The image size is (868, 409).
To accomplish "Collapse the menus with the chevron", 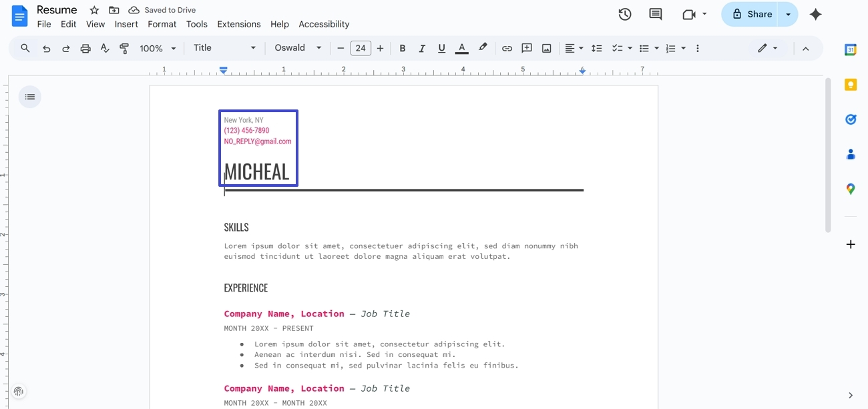I will [805, 48].
